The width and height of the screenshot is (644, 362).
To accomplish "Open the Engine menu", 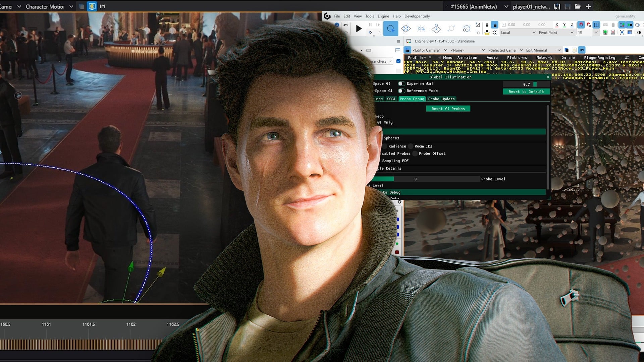I will click(x=383, y=16).
